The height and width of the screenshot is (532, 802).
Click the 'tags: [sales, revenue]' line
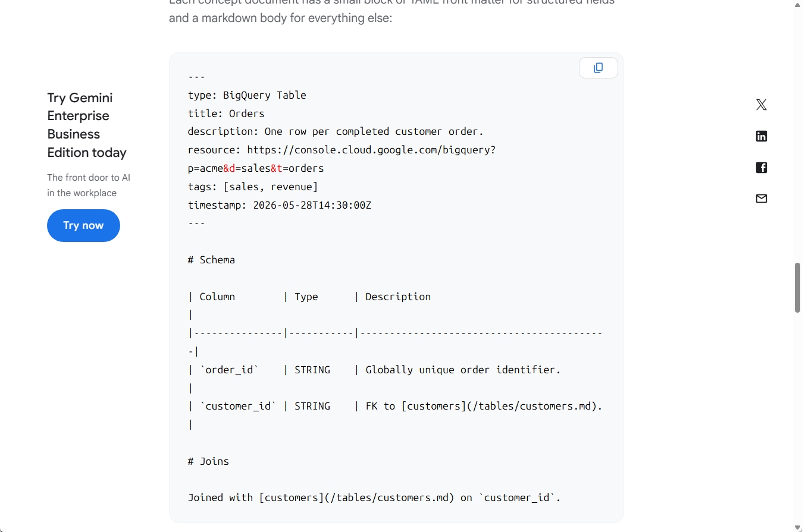(253, 187)
